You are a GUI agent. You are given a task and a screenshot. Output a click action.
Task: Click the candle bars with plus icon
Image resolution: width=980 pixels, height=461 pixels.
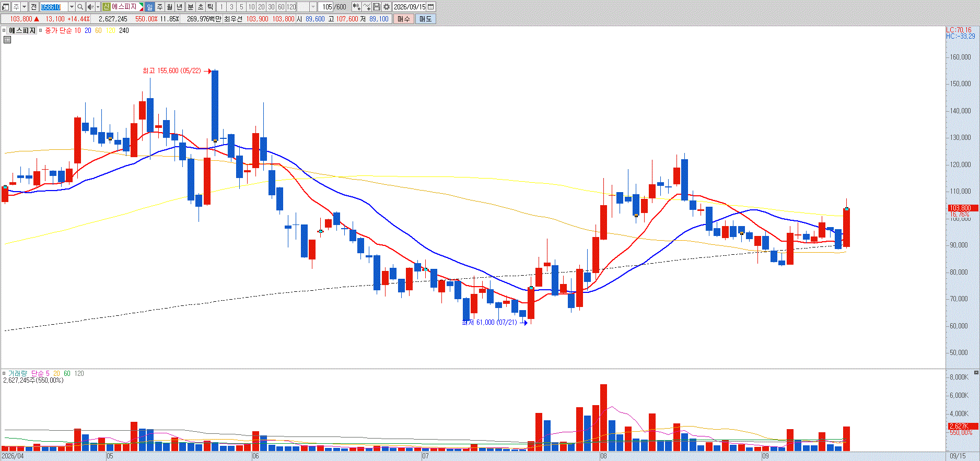[356, 7]
